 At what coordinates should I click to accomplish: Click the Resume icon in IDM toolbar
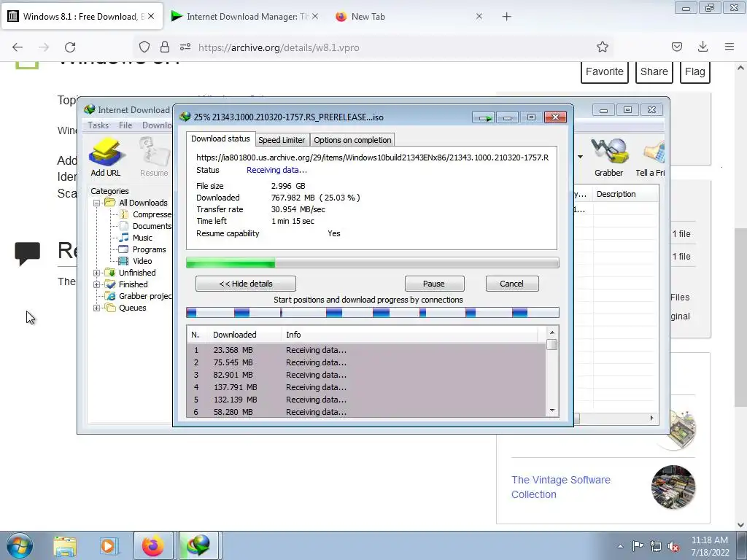tap(154, 157)
